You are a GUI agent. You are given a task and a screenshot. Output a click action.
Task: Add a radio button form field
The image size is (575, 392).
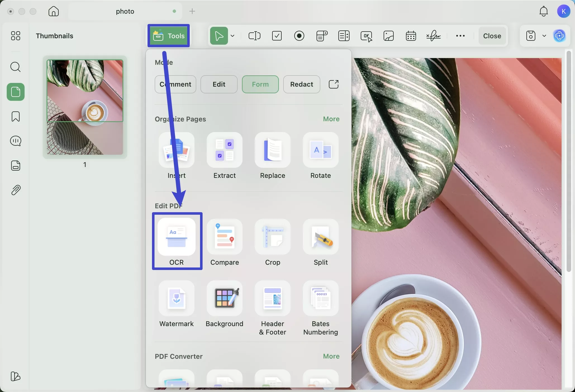[x=299, y=36]
